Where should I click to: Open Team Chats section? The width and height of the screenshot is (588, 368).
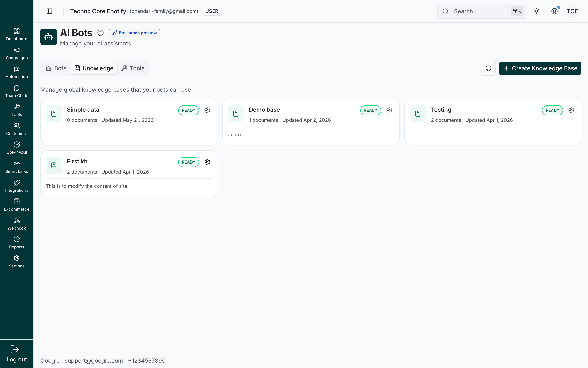point(17,92)
